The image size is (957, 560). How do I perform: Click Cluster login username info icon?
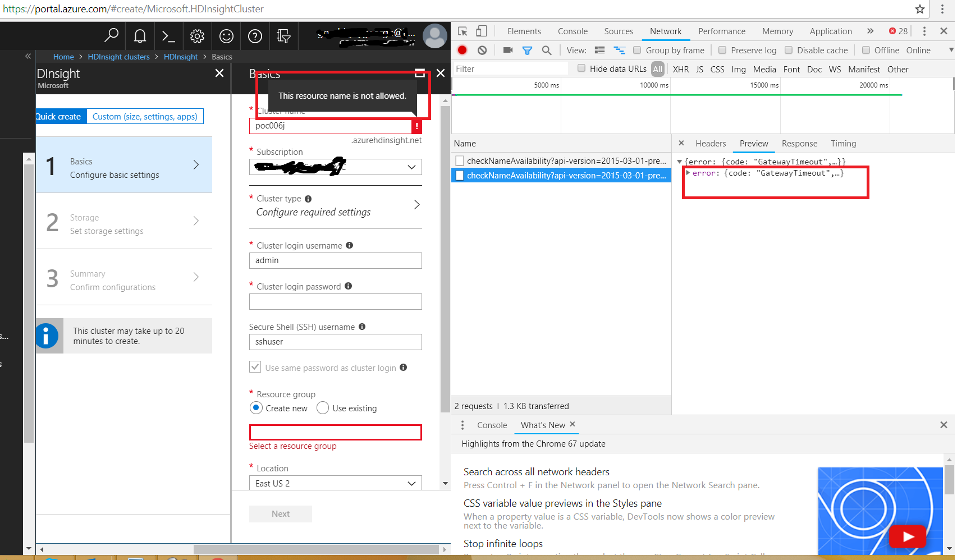(349, 245)
